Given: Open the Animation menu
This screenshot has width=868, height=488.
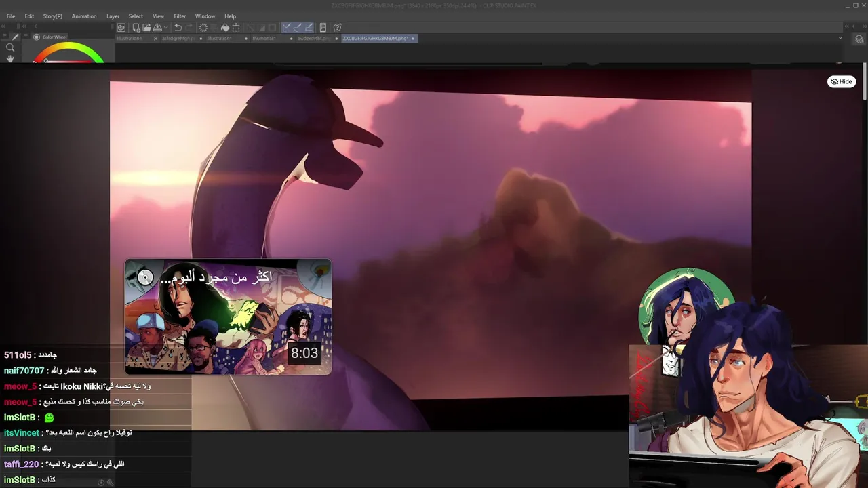Looking at the screenshot, I should 84,16.
